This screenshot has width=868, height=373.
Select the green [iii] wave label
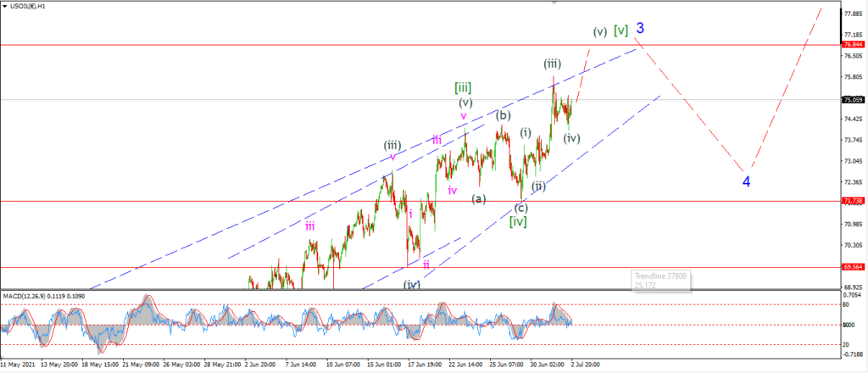[x=463, y=87]
